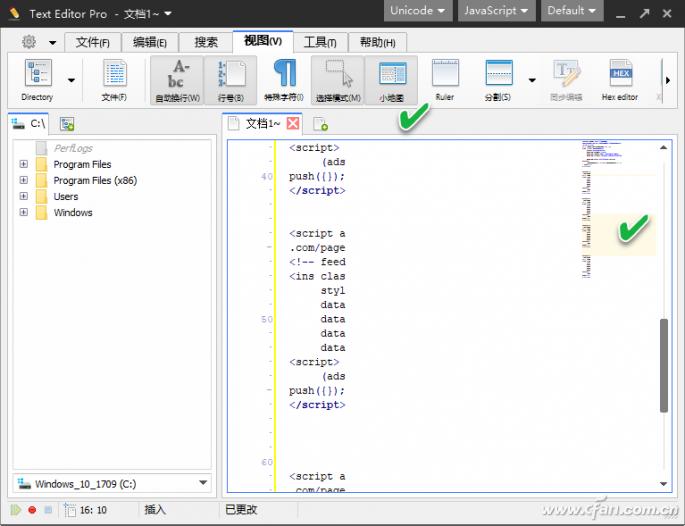This screenshot has width=685, height=526.
Task: Open the Unicode encoding dropdown
Action: (417, 11)
